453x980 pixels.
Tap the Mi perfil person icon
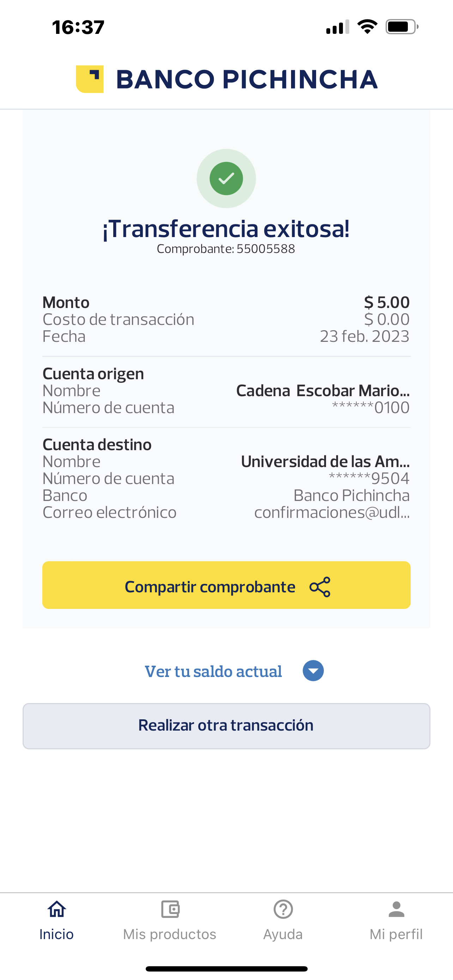(396, 909)
